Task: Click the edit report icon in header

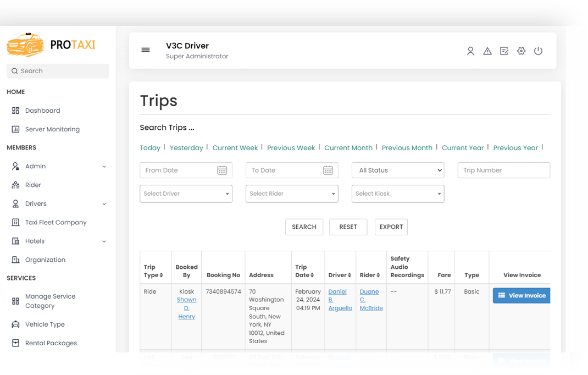Action: (x=504, y=51)
